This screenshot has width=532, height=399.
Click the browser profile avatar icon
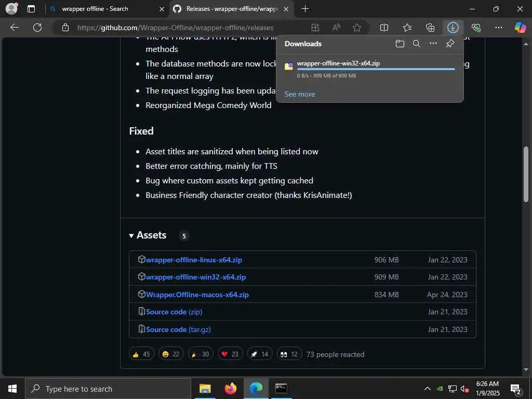(x=11, y=9)
